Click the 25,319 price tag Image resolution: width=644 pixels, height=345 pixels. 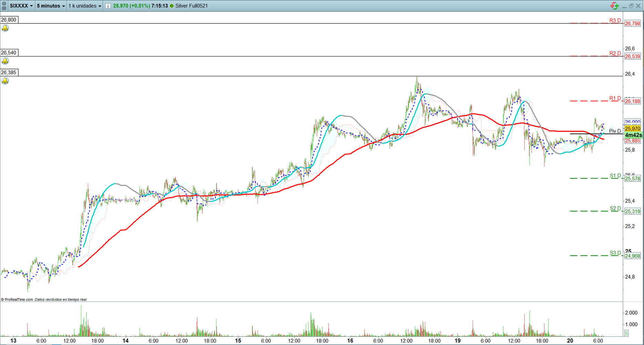tap(633, 211)
